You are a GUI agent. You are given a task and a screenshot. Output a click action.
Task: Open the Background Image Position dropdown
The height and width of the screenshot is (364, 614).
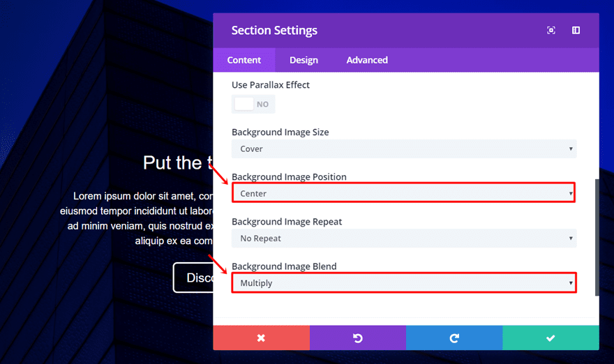click(404, 193)
